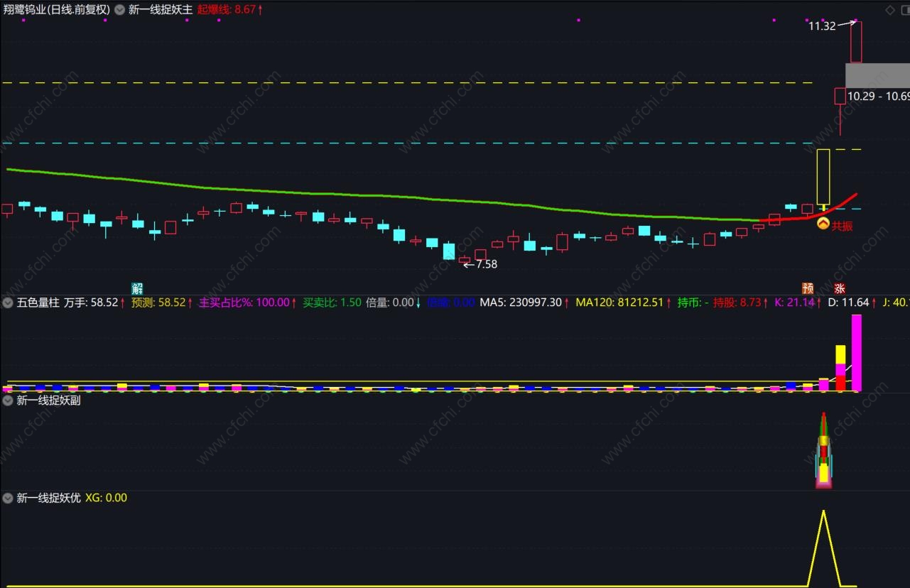Click the 共振 resonance signal icon
910x588 pixels.
coord(823,224)
